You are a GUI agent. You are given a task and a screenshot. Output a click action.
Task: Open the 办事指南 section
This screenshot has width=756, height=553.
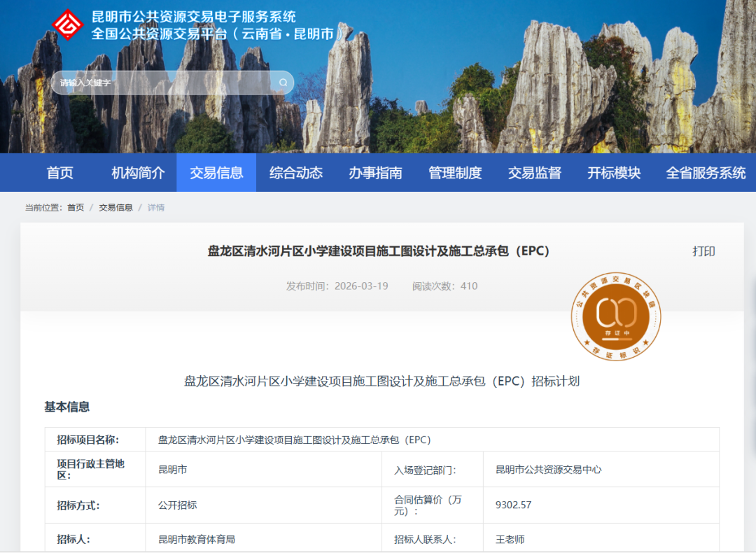coord(373,173)
